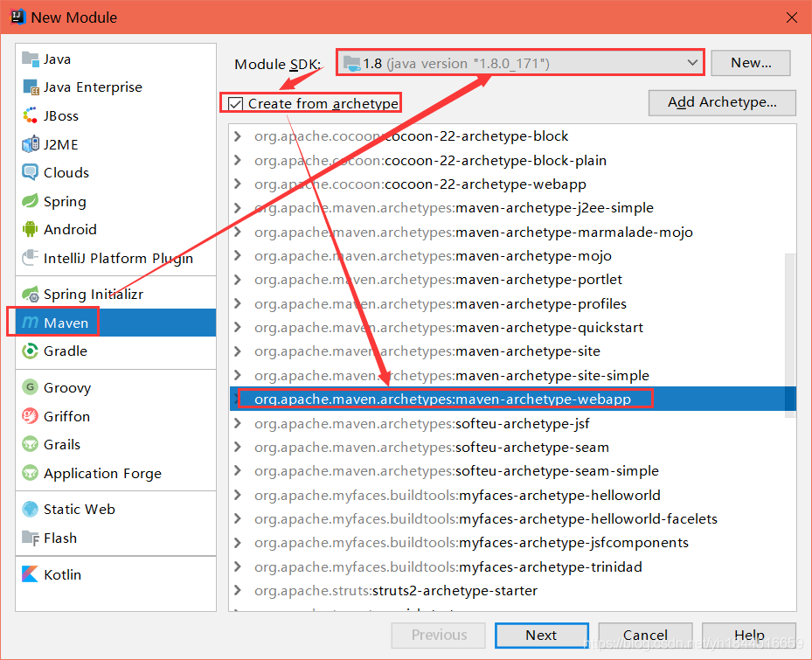Click the IntelliJ logo in title bar
This screenshot has height=660, width=812.
tap(17, 17)
